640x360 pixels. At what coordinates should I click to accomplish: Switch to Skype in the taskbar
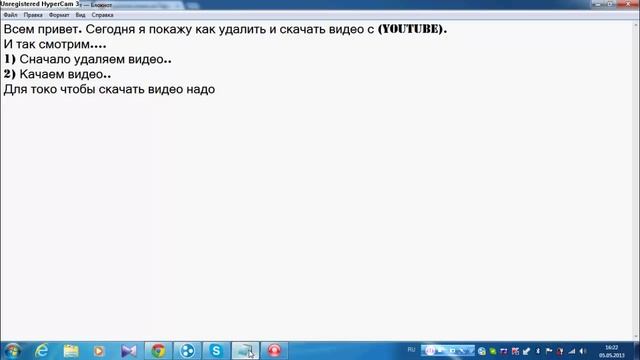pos(216,351)
